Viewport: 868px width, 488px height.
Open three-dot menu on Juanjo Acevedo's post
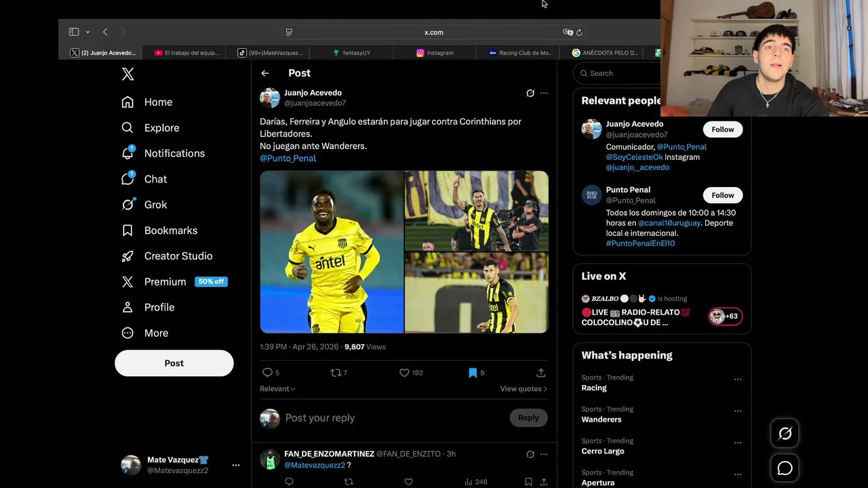pos(544,94)
